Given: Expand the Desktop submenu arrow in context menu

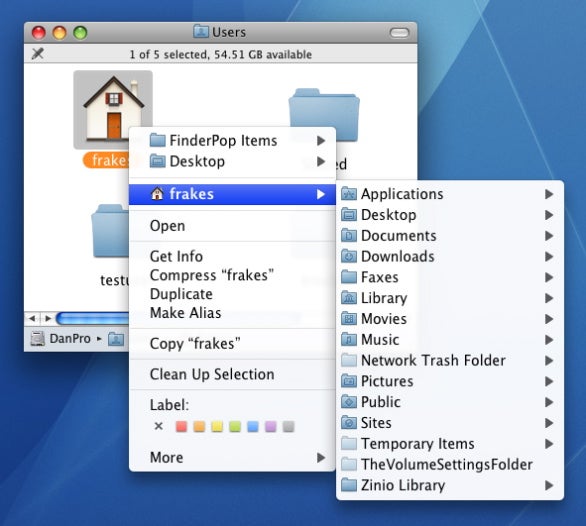Looking at the screenshot, I should [321, 162].
